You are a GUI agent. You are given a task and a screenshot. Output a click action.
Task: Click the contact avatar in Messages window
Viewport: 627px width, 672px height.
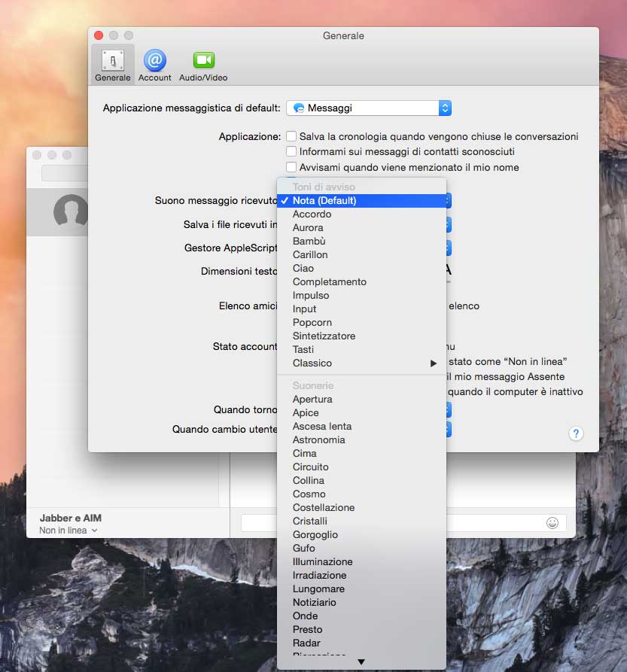[x=71, y=212]
